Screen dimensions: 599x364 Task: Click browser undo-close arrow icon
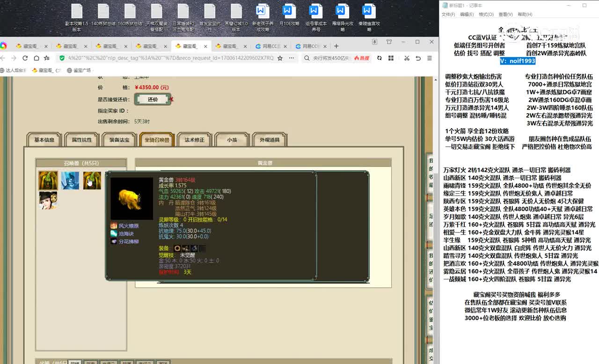point(418,58)
